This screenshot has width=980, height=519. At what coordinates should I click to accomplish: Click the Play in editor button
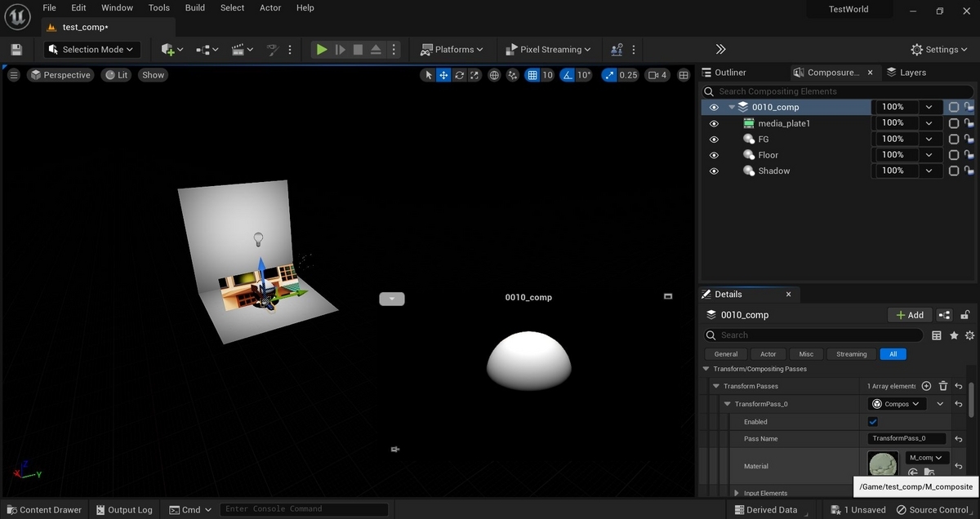point(322,50)
